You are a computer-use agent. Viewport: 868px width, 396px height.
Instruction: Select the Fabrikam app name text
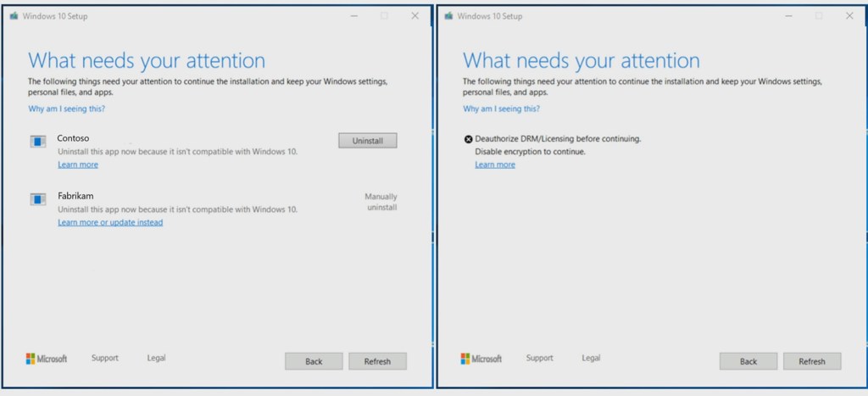click(75, 196)
